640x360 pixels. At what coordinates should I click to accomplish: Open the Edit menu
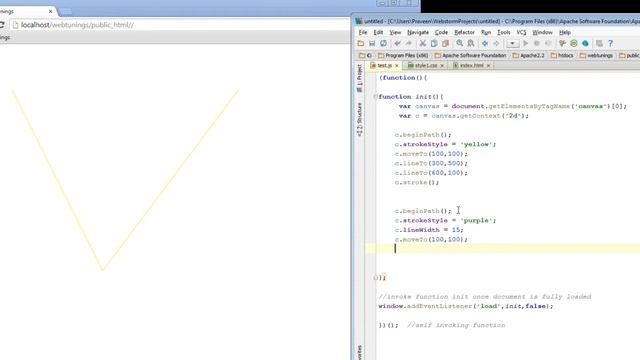(x=378, y=32)
